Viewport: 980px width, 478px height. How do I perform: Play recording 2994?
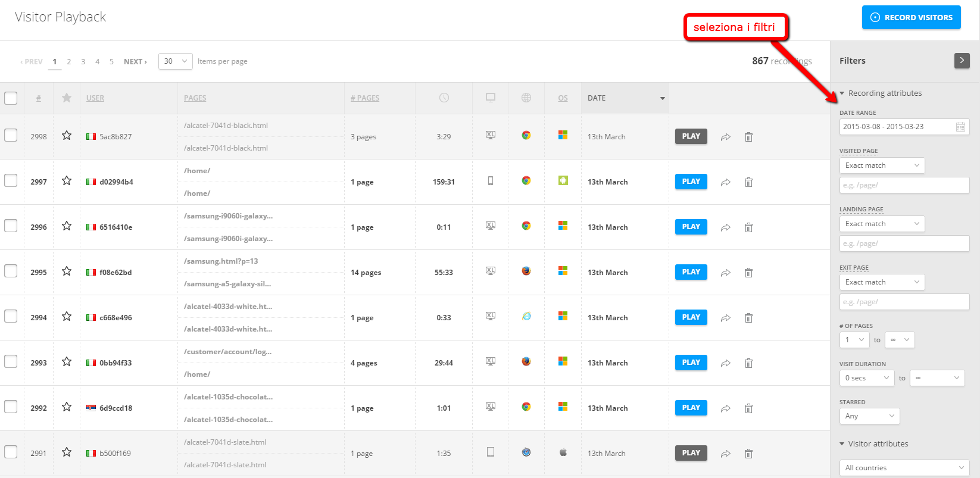pyautogui.click(x=691, y=317)
